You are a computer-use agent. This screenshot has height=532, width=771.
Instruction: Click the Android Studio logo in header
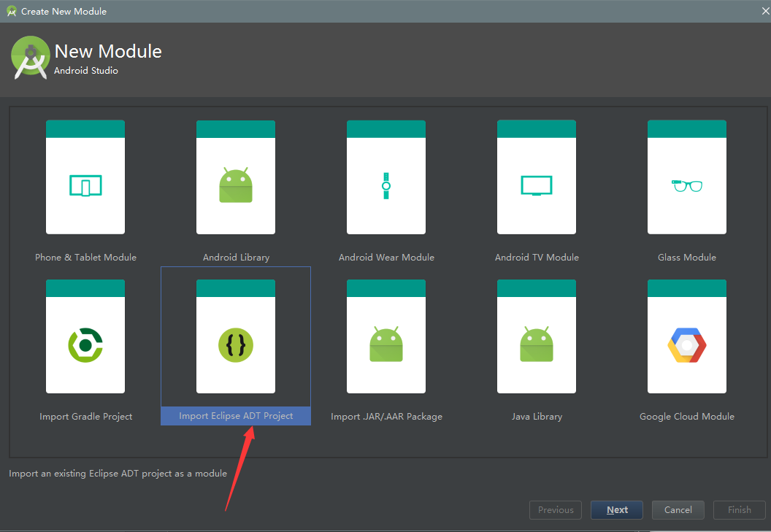pos(31,58)
